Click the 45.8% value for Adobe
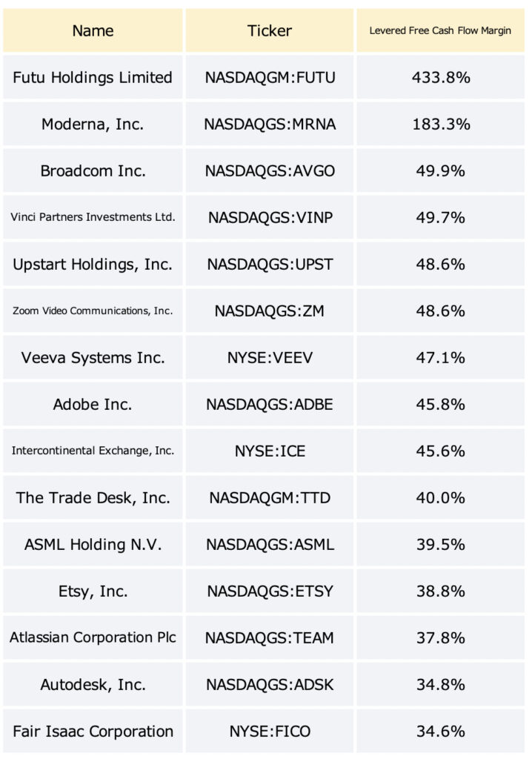The width and height of the screenshot is (532, 759). coord(441,404)
